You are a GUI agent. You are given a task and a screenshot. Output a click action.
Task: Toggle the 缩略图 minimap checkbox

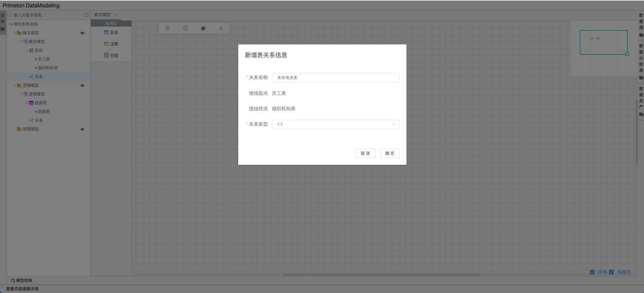pyautogui.click(x=611, y=272)
